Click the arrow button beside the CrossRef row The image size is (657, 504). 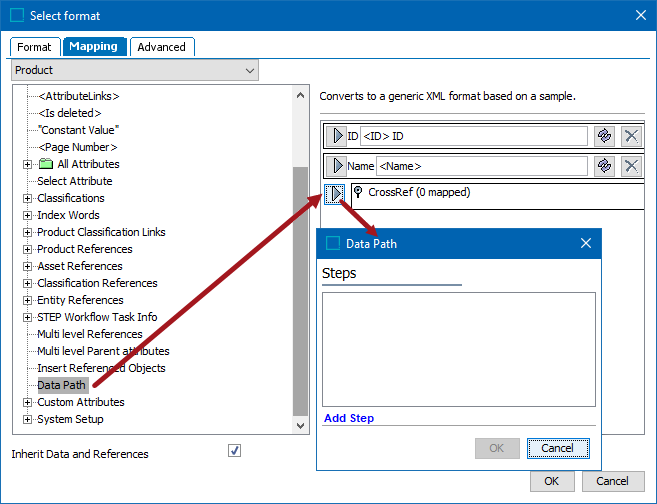pyautogui.click(x=335, y=194)
